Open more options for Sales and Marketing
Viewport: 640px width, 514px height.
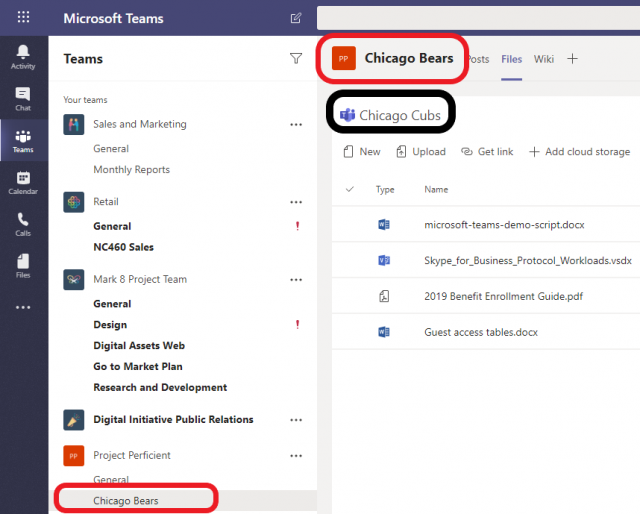296,125
